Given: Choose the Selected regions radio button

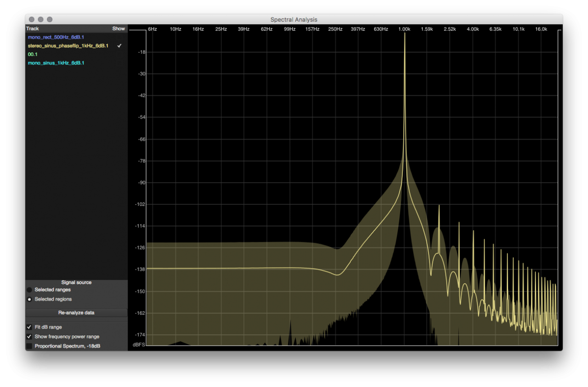Looking at the screenshot, I should tap(30, 299).
